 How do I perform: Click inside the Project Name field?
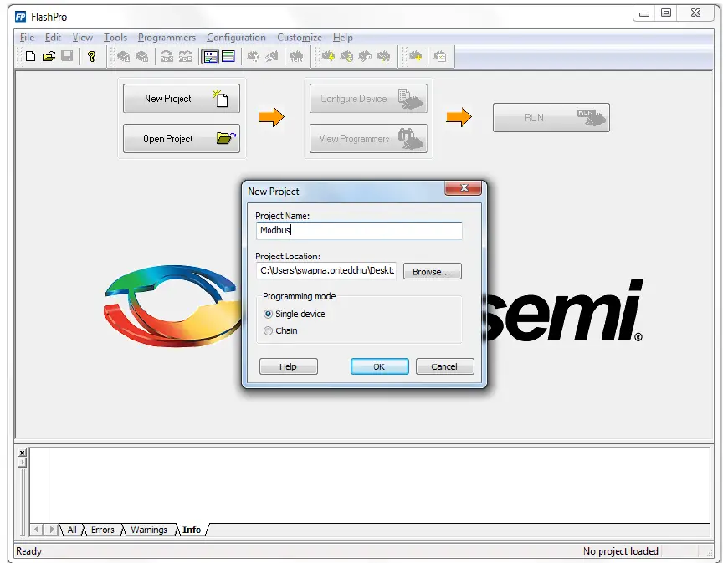(358, 230)
